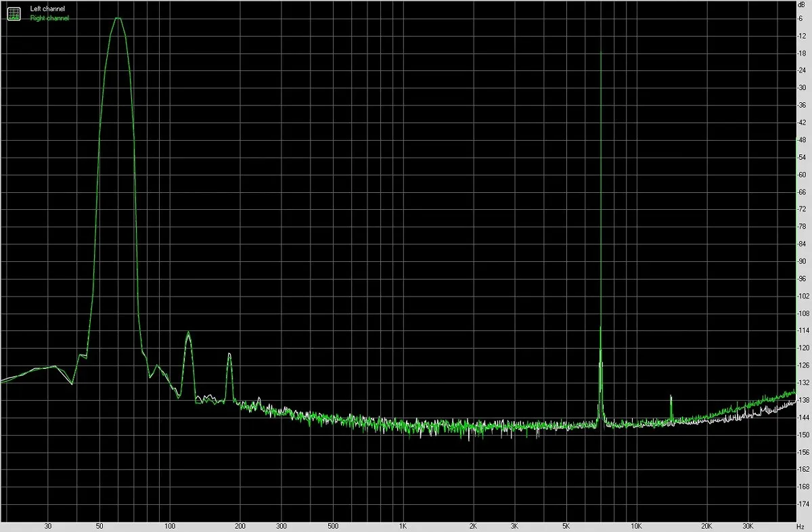Click the -168 dB axis label
The height and width of the screenshot is (532, 812).
pyautogui.click(x=802, y=487)
